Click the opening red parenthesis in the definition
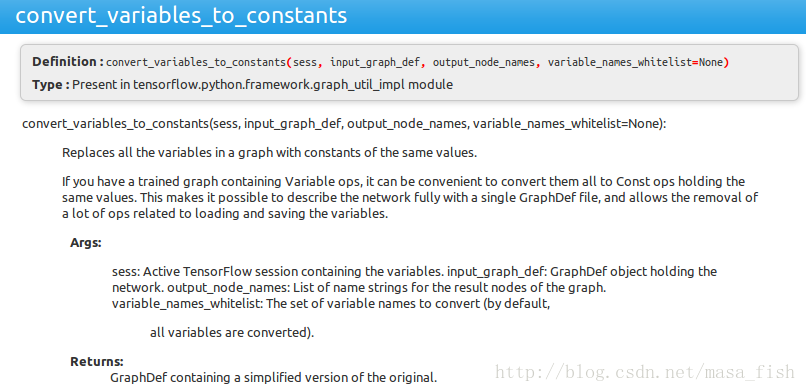Viewport: 806px width, 392px height. click(x=289, y=63)
